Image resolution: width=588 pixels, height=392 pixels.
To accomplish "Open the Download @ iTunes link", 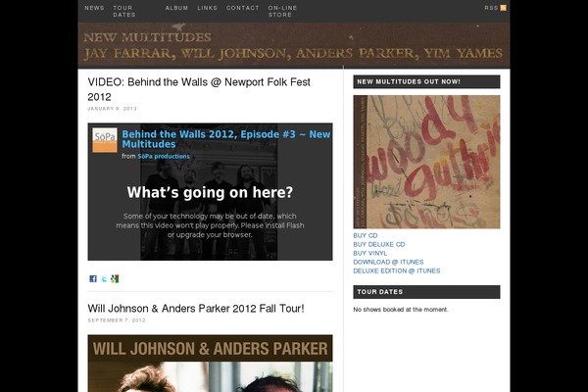I will (388, 263).
